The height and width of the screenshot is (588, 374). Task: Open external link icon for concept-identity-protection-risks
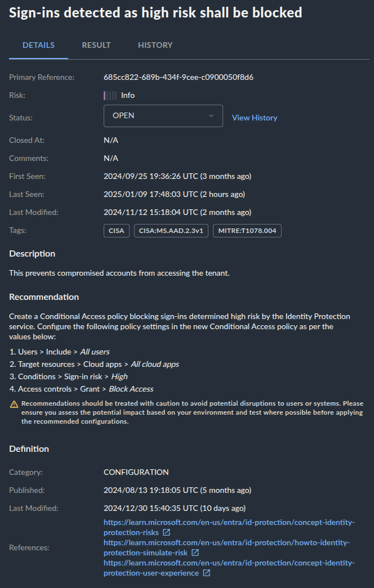tap(167, 532)
